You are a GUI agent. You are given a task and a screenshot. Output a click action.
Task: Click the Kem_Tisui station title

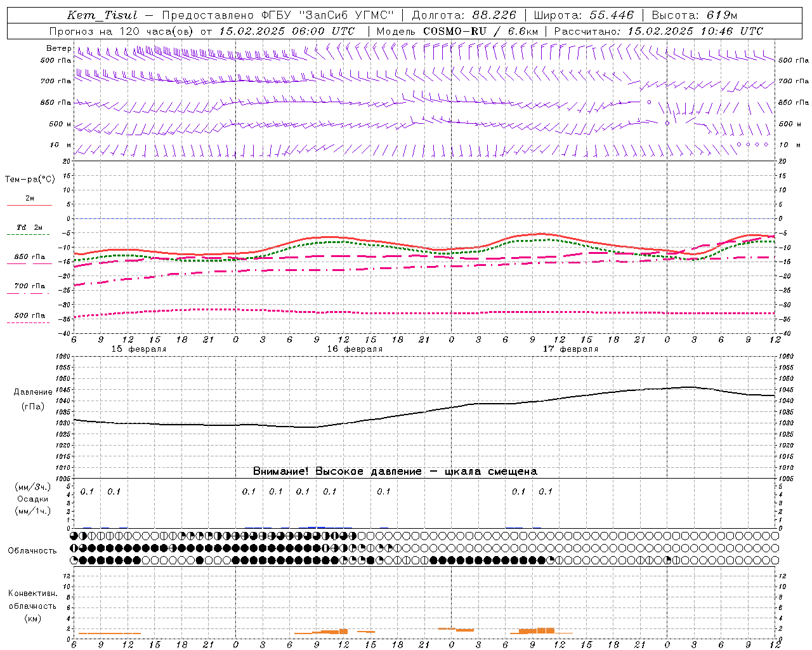pyautogui.click(x=101, y=15)
